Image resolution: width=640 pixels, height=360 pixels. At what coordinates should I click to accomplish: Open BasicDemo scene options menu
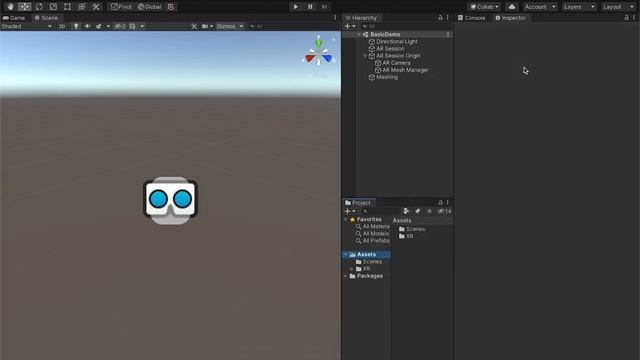(x=448, y=35)
